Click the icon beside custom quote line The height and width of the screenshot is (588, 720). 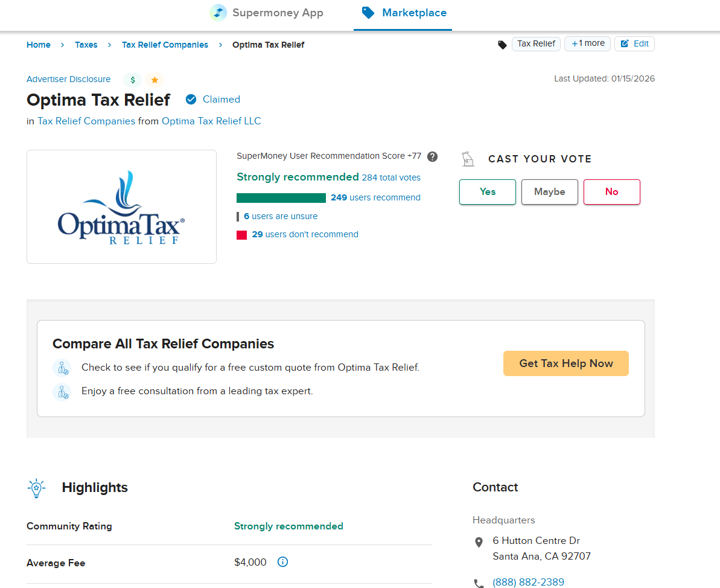(x=62, y=368)
